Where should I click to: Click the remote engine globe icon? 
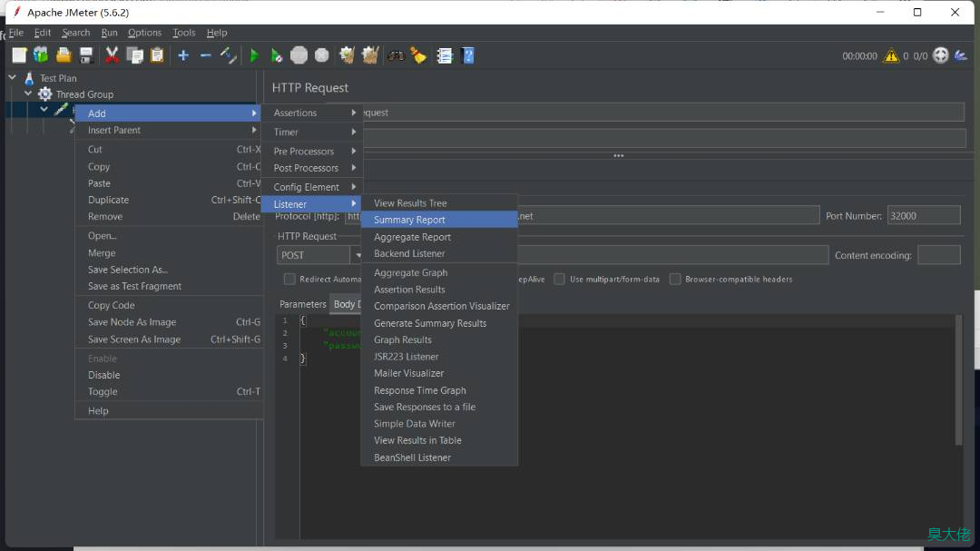click(941, 55)
